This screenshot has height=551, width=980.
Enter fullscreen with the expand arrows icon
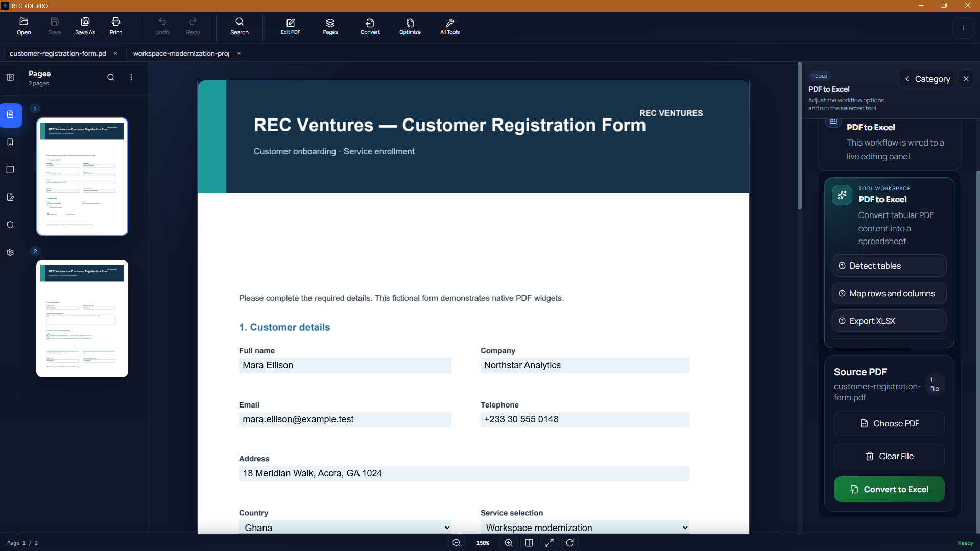point(549,543)
